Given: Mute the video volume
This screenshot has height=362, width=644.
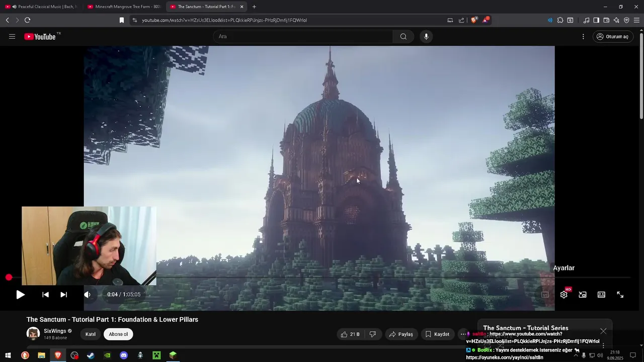Looking at the screenshot, I should click(88, 295).
